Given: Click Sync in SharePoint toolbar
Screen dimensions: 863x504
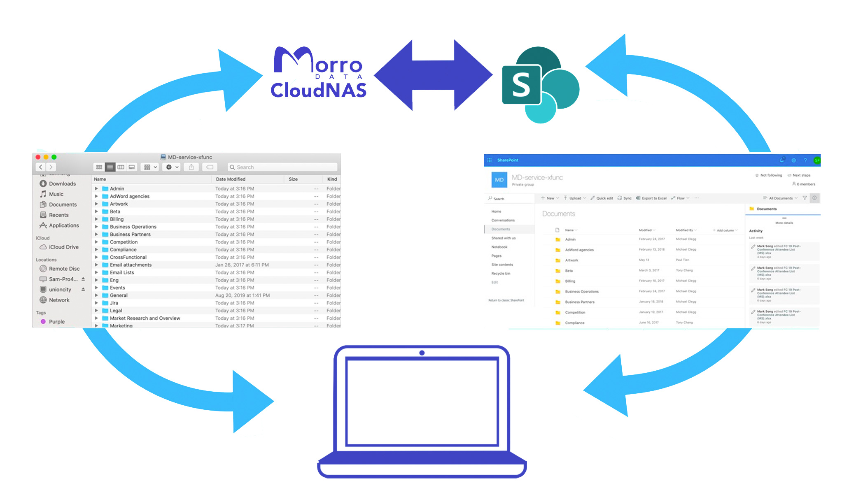Looking at the screenshot, I should click(624, 198).
